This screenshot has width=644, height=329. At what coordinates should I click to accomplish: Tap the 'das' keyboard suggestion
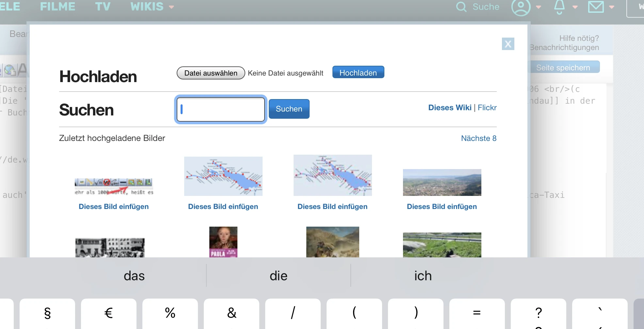pos(134,276)
